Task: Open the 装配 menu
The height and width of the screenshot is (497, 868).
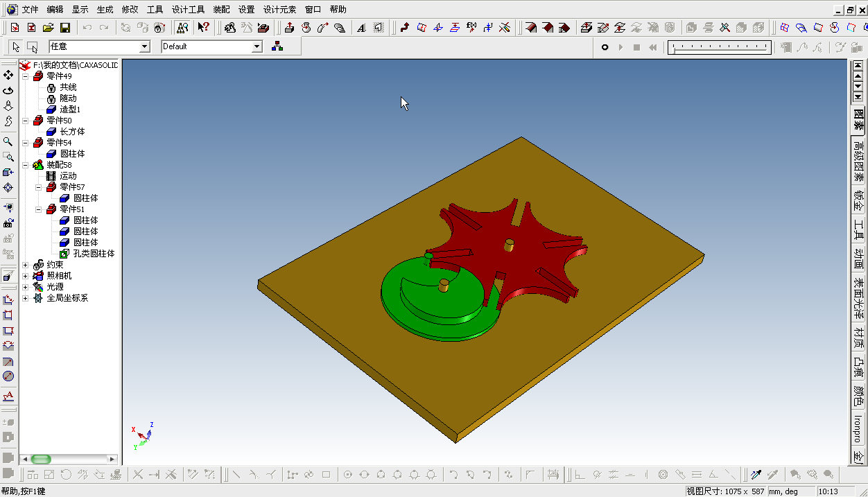Action: 222,10
